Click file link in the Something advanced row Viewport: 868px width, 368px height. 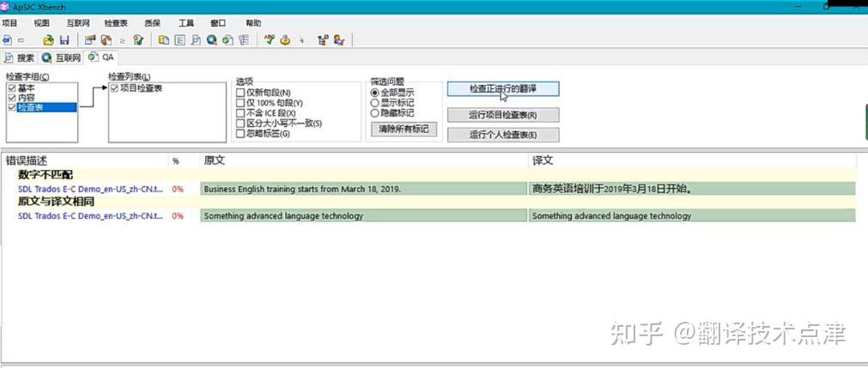click(x=91, y=216)
